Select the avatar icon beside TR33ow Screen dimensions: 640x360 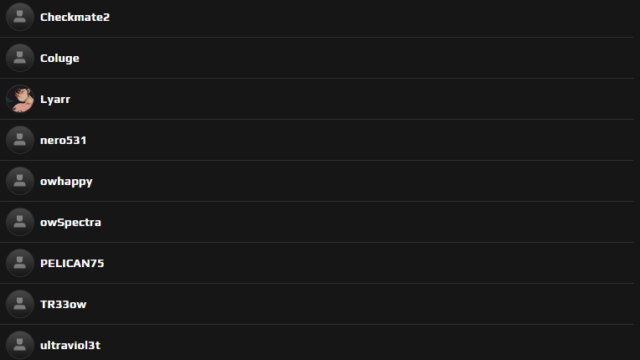pyautogui.click(x=20, y=304)
